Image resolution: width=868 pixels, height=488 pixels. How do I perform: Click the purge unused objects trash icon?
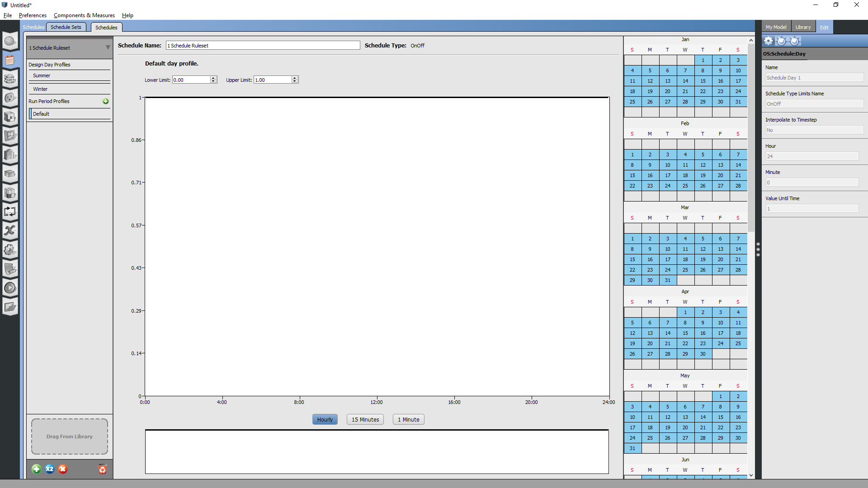(x=103, y=469)
